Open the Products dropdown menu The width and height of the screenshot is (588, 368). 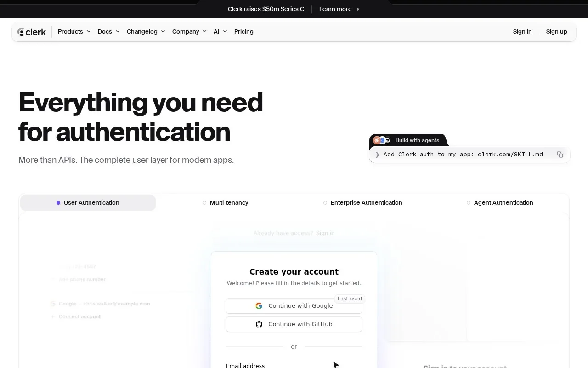74,32
